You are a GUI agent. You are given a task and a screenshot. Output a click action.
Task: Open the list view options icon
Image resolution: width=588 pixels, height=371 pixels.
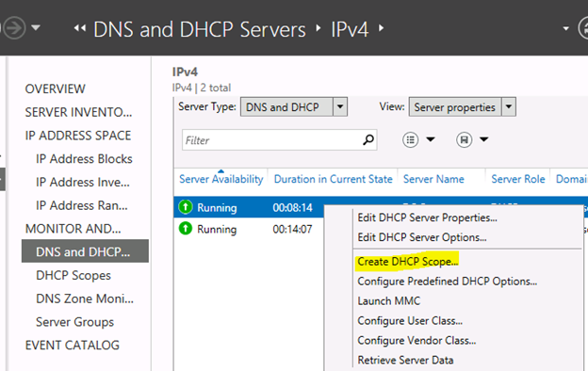point(410,139)
